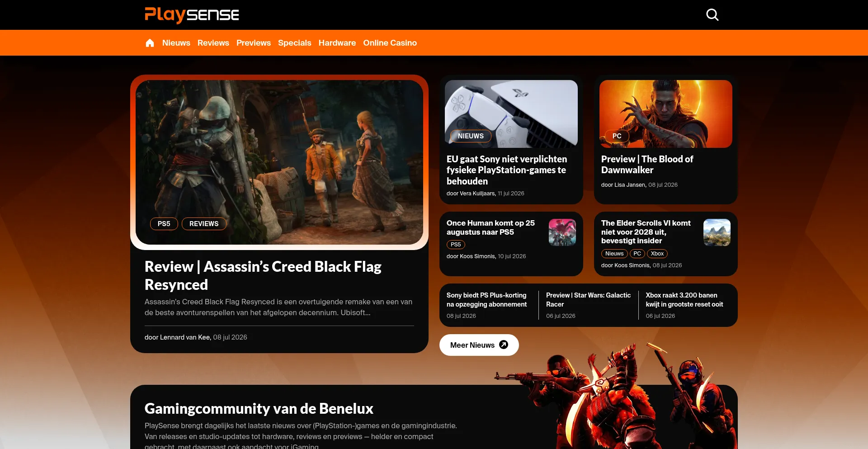Click the date 11 jul 2026

click(511, 194)
